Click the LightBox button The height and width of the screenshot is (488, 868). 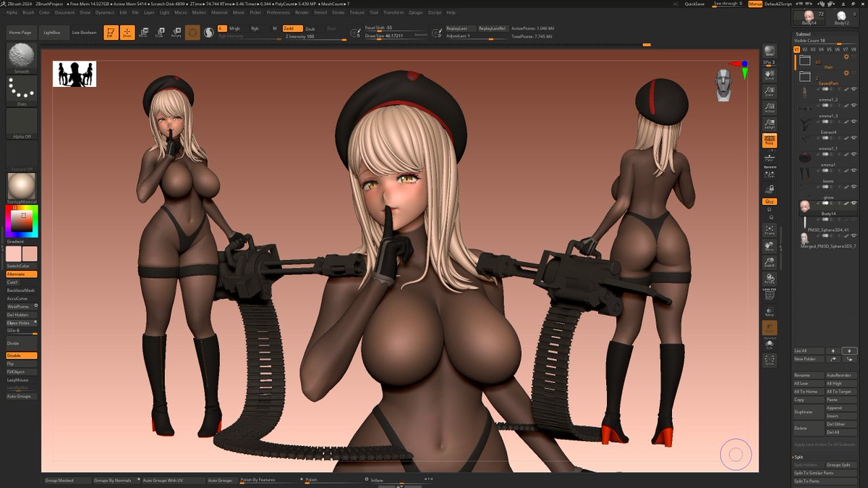click(x=52, y=32)
